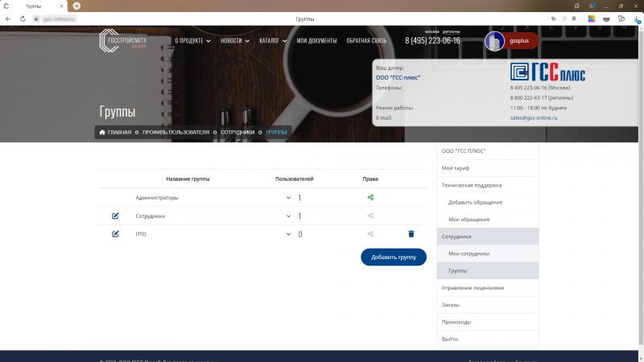The width and height of the screenshot is (644, 362).
Task: Open gssplus account menu
Action: (519, 41)
